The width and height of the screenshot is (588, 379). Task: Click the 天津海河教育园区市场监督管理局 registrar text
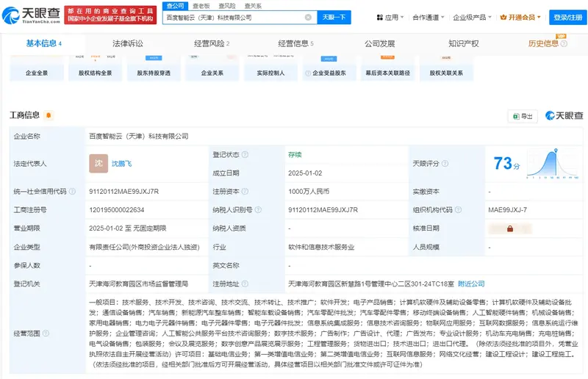point(138,284)
